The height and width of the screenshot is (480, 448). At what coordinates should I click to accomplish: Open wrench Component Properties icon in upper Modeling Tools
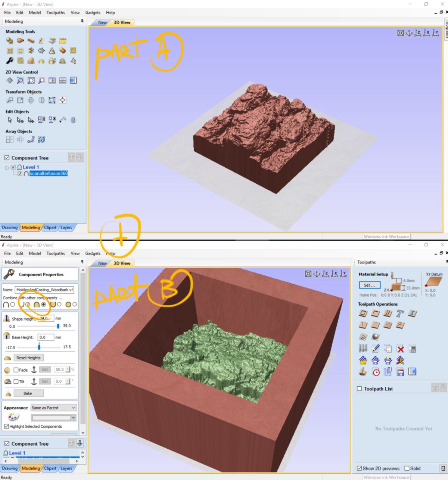coord(10,60)
